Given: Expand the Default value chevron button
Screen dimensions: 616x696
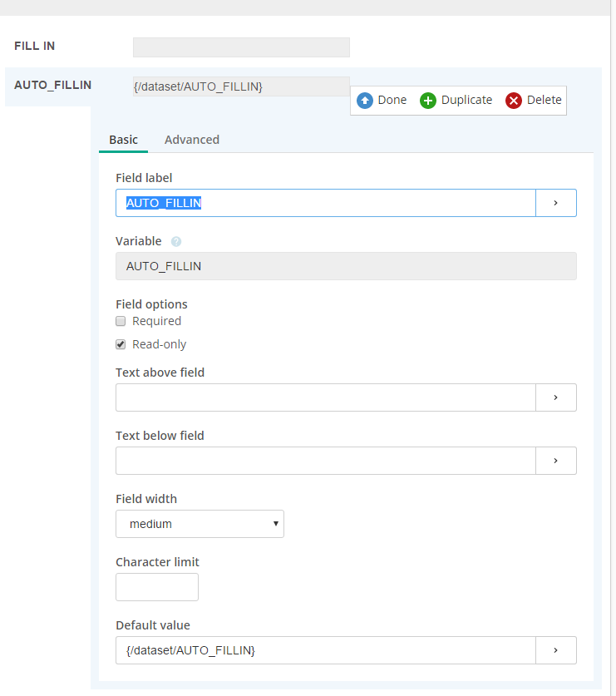Looking at the screenshot, I should [x=556, y=650].
